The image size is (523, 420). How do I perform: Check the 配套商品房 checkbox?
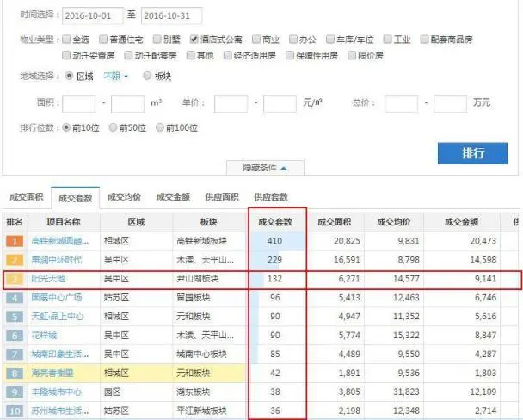click(424, 40)
